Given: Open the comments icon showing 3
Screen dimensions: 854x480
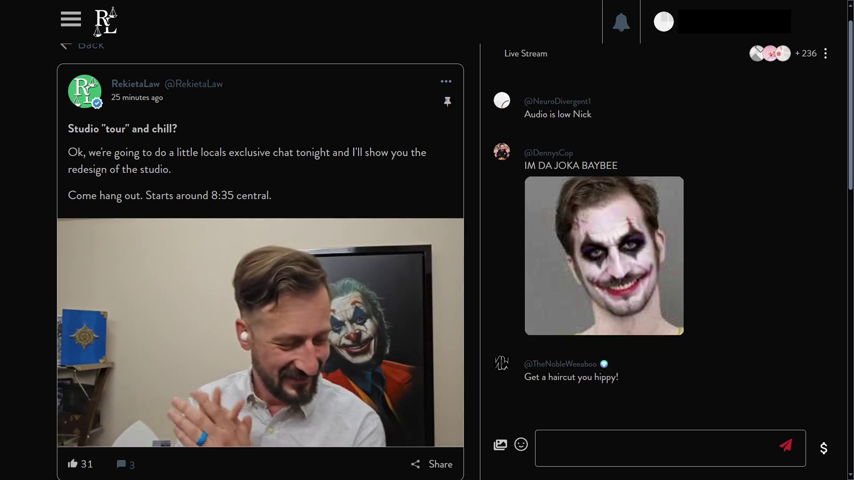Looking at the screenshot, I should 125,464.
